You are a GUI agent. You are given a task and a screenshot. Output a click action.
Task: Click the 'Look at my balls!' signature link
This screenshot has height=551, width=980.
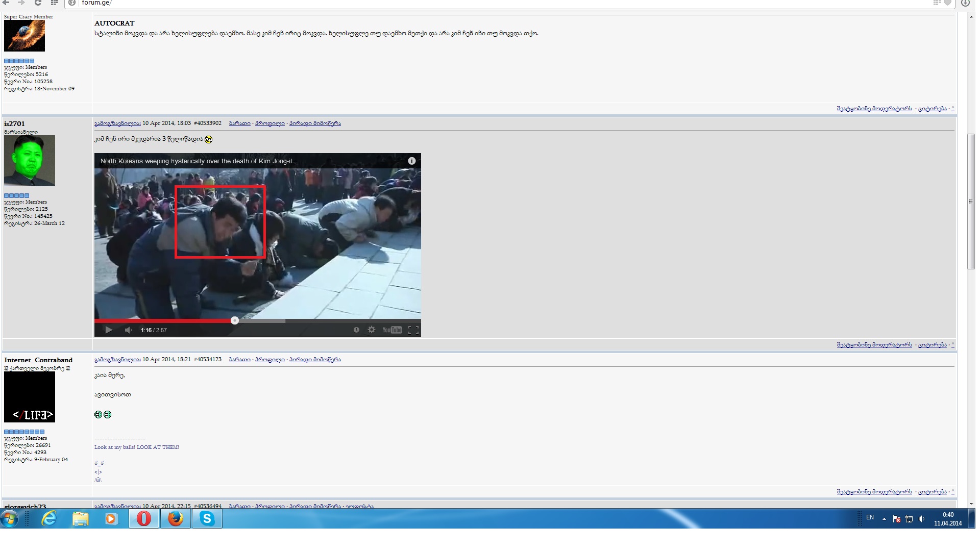(137, 447)
